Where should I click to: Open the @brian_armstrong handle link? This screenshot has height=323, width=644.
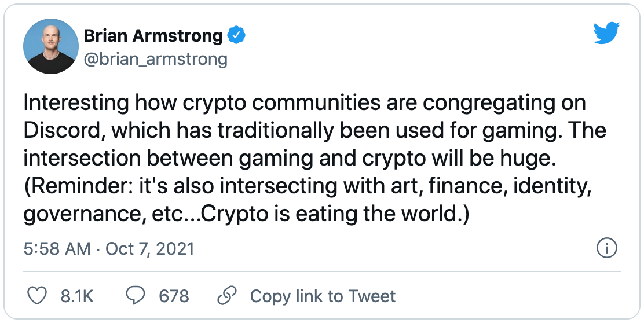[156, 59]
